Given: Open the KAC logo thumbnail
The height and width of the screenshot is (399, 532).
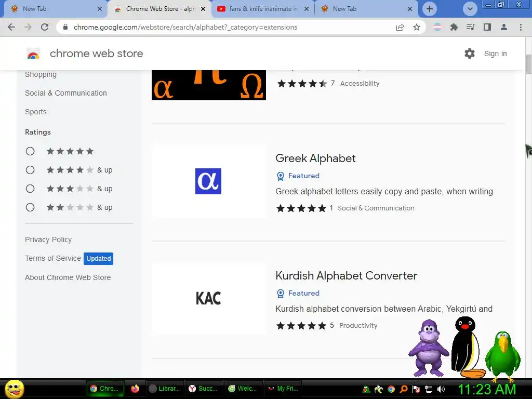Looking at the screenshot, I should [208, 298].
